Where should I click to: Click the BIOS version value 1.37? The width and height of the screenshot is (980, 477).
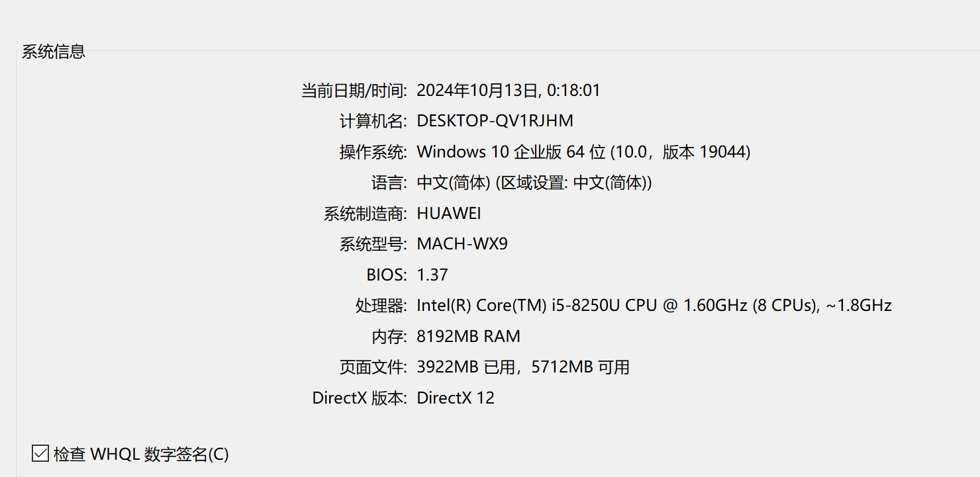(432, 275)
